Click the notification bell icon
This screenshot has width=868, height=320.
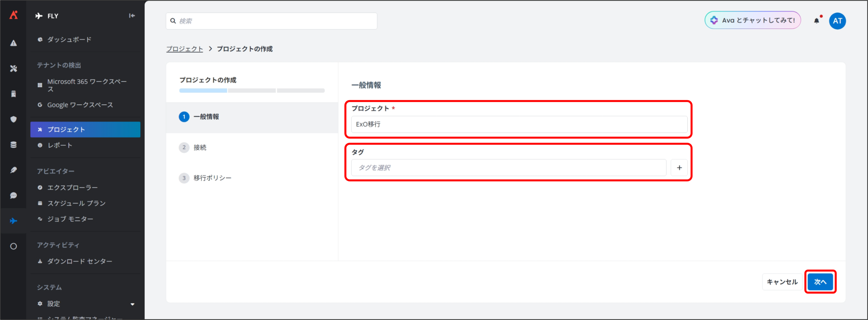pyautogui.click(x=816, y=21)
